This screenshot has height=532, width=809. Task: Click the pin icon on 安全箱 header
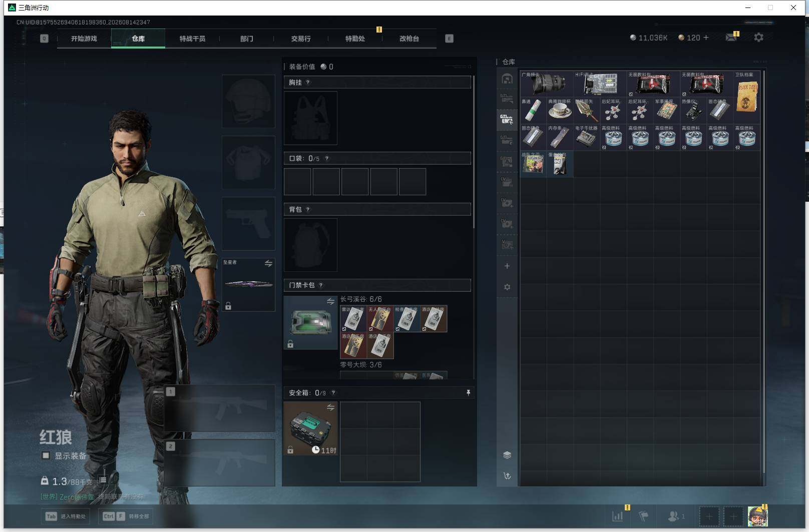(x=468, y=393)
